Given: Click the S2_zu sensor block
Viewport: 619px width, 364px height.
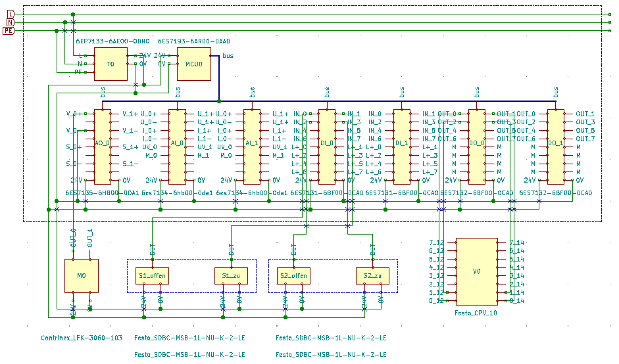Looking at the screenshot, I should point(372,276).
